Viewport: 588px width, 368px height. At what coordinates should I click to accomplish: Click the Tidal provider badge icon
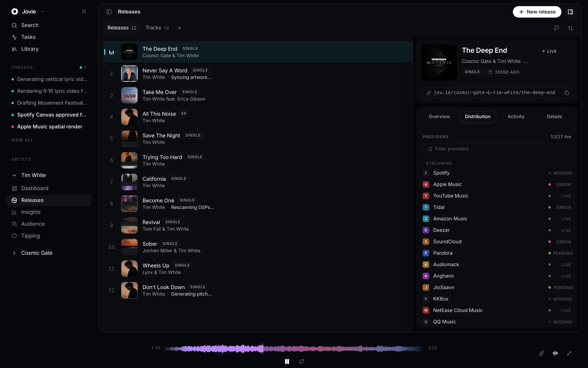[x=426, y=207]
